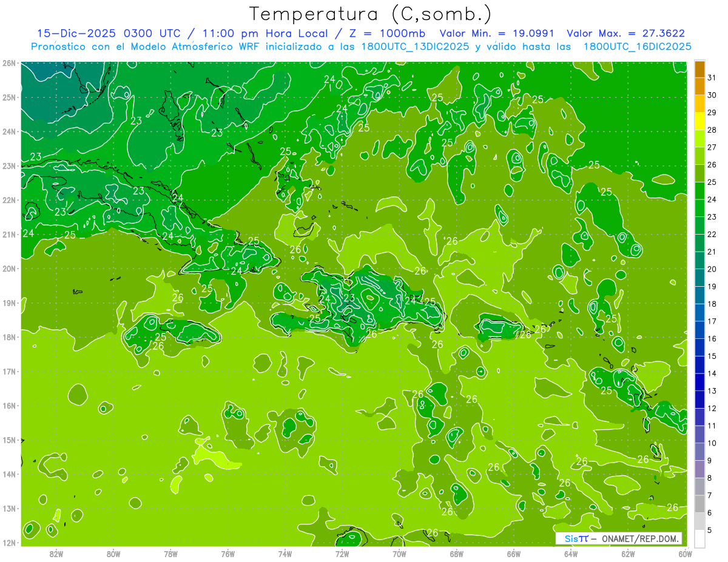This screenshot has height=562, width=728.
Task: Click the '27' value on the color legend
Action: [x=712, y=147]
